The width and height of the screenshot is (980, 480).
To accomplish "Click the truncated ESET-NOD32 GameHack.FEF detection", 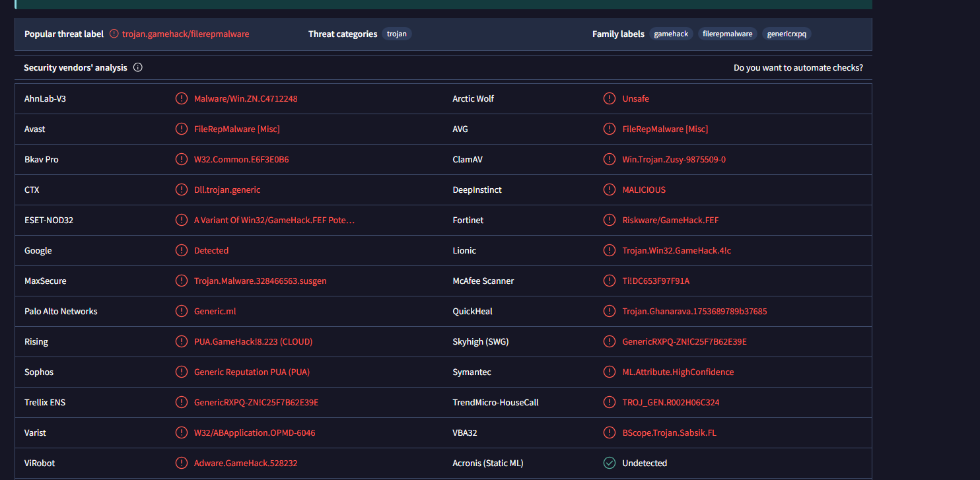I will pyautogui.click(x=275, y=220).
